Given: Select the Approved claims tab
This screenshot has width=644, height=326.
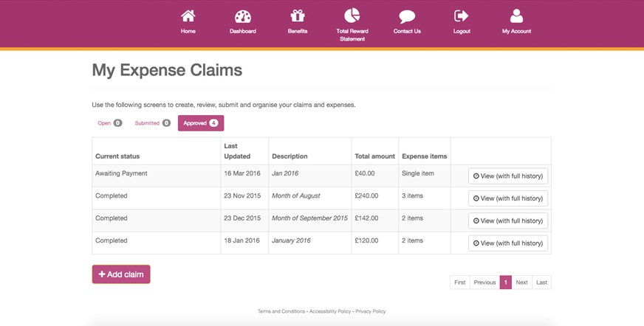Looking at the screenshot, I should coord(201,123).
